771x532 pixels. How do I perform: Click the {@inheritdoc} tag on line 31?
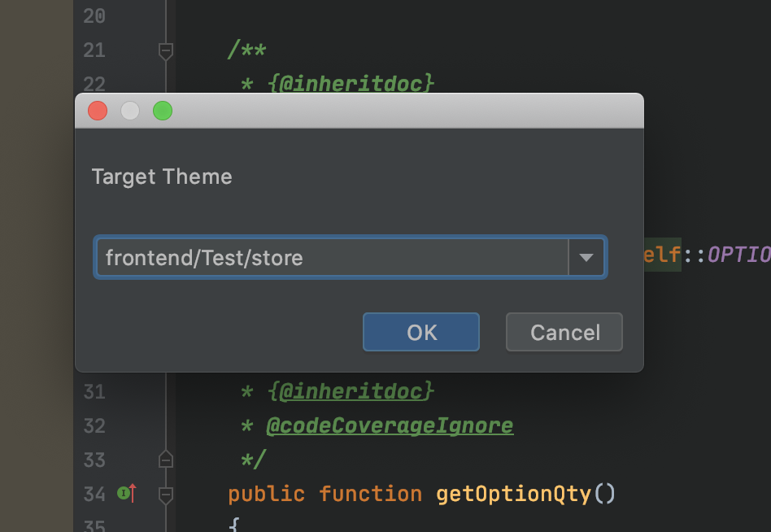pos(351,392)
